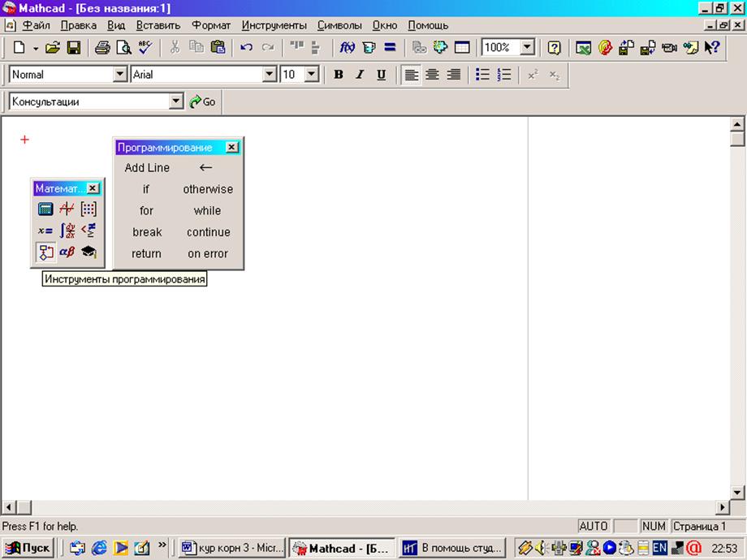Toggle italic text formatting
The image size is (747, 560).
(360, 75)
